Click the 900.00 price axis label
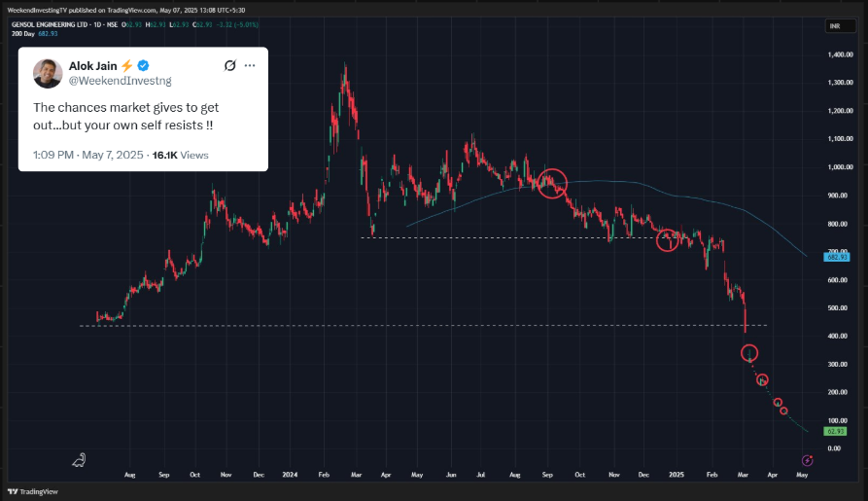868x501 pixels. [x=838, y=196]
